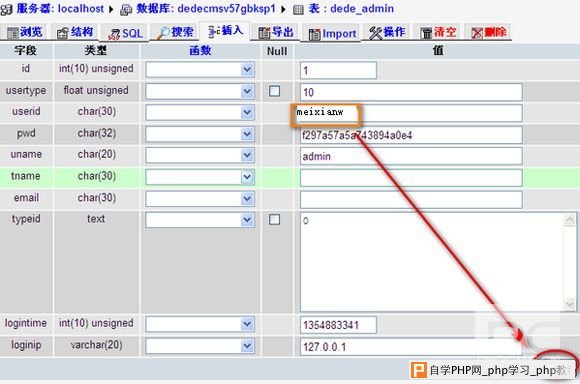The image size is (580, 384).
Task: Open the function dropdown for email
Action: tap(200, 199)
